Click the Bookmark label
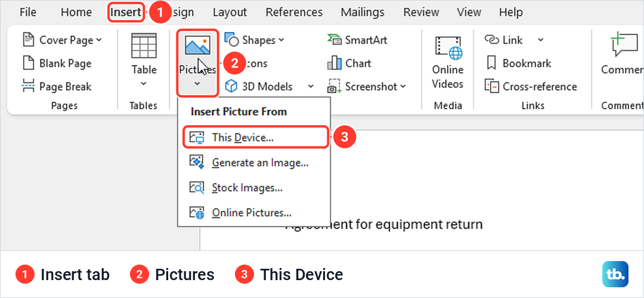 (527, 63)
